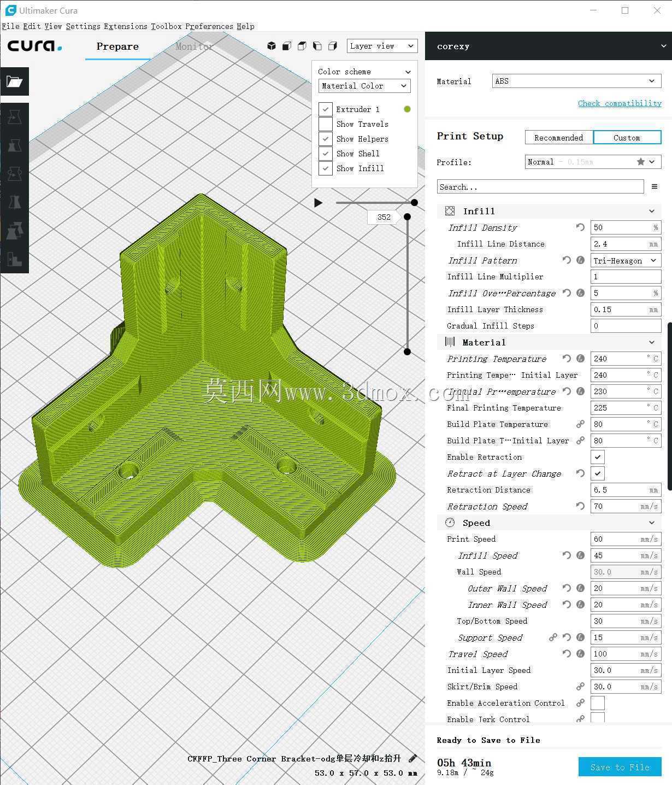Switch to the Prepare tab
Screen dimensions: 672x785
pyautogui.click(x=117, y=46)
